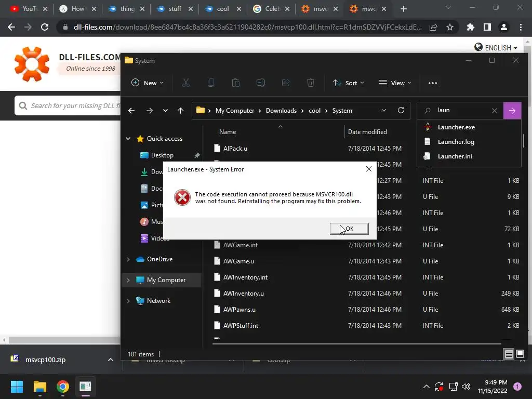
Task: Clear the Explorer search text
Action: (x=495, y=111)
